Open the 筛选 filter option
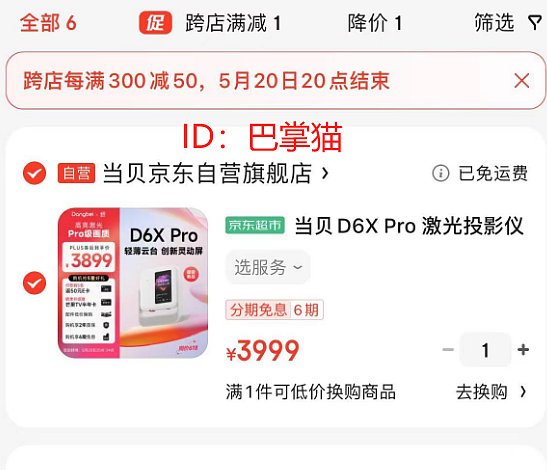547x470 pixels. [x=494, y=23]
